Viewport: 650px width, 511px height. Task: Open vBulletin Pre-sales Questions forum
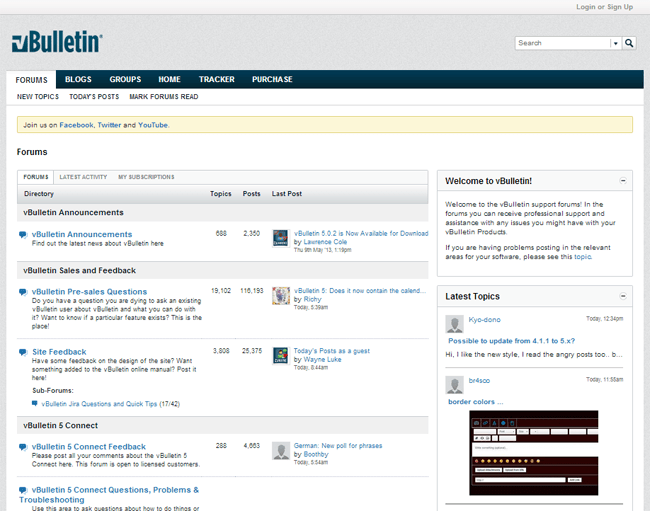[90, 291]
